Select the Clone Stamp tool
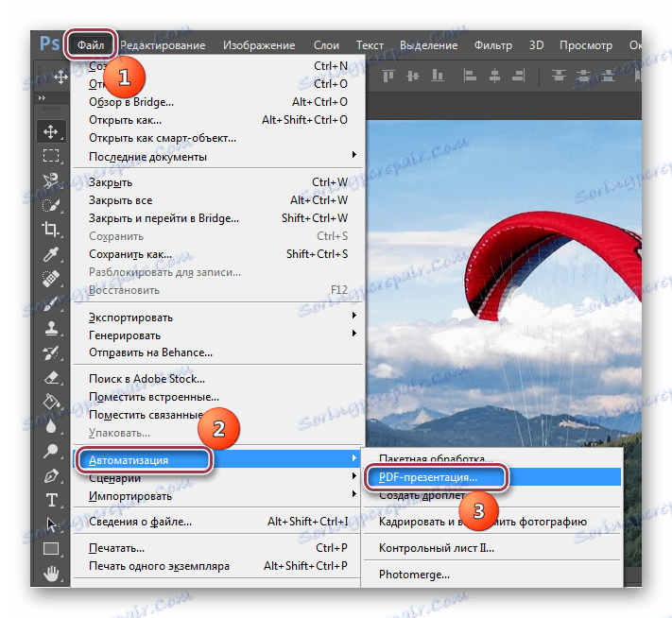The height and width of the screenshot is (618, 672). pos(51,328)
